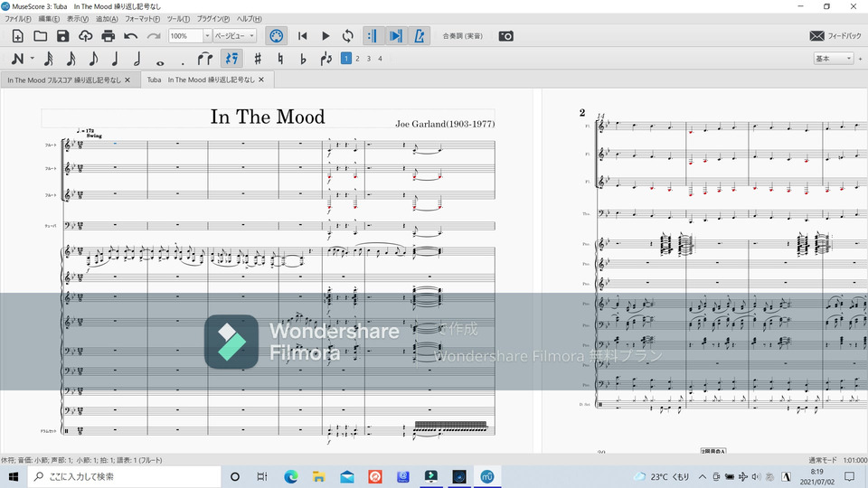Open the page view (ページビュー) dropdown
Image resolution: width=868 pixels, height=488 pixels.
point(235,36)
